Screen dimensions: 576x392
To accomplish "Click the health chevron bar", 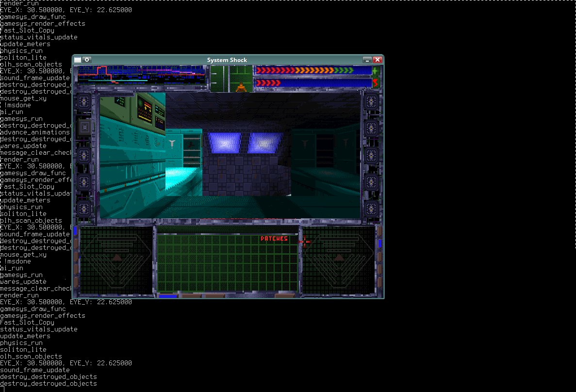I will tap(313, 70).
